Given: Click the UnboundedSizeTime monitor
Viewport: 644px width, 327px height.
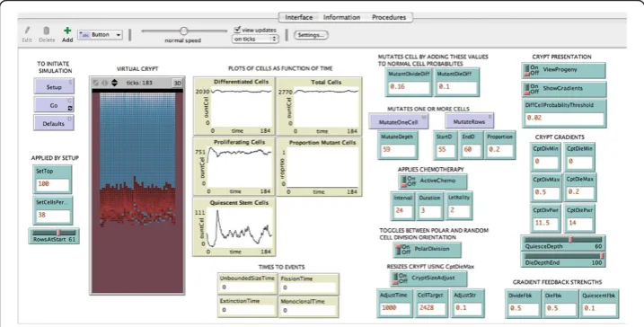Looking at the screenshot, I should click(248, 283).
